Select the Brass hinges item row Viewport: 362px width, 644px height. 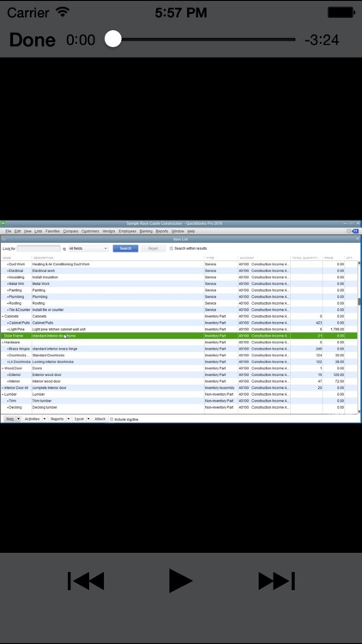click(178, 349)
